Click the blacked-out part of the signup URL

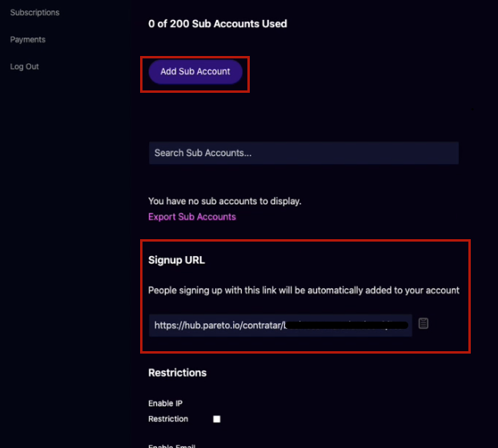[346, 326]
